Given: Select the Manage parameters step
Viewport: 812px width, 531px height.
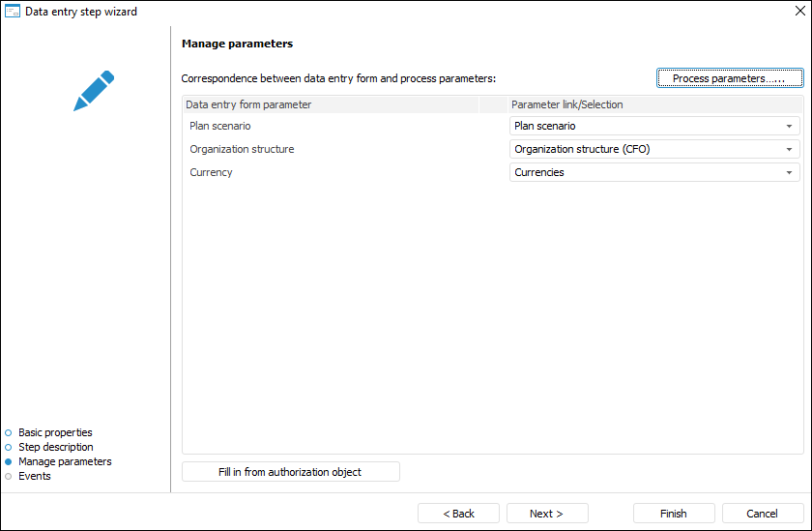Looking at the screenshot, I should (65, 461).
